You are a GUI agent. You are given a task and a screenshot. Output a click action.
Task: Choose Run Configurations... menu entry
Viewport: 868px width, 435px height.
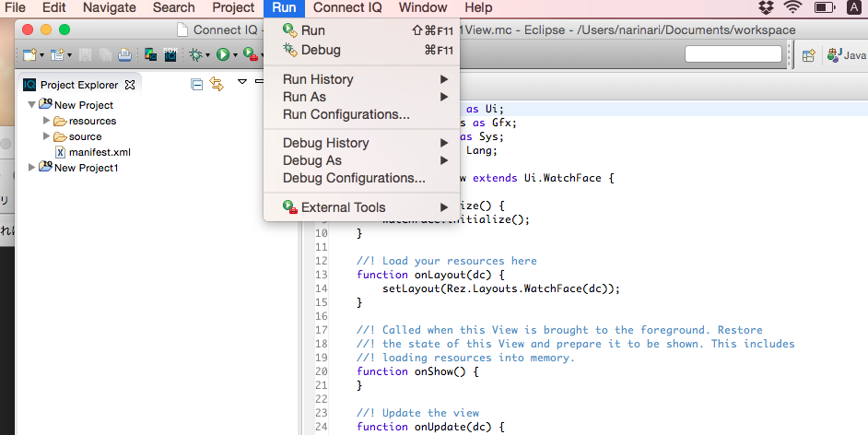click(361, 114)
